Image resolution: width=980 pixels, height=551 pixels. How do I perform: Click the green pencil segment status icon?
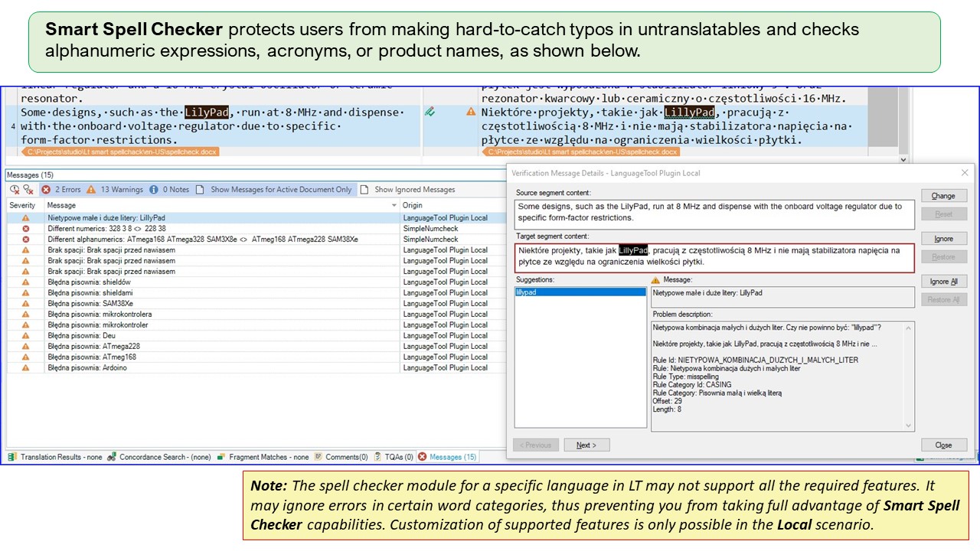click(x=430, y=112)
